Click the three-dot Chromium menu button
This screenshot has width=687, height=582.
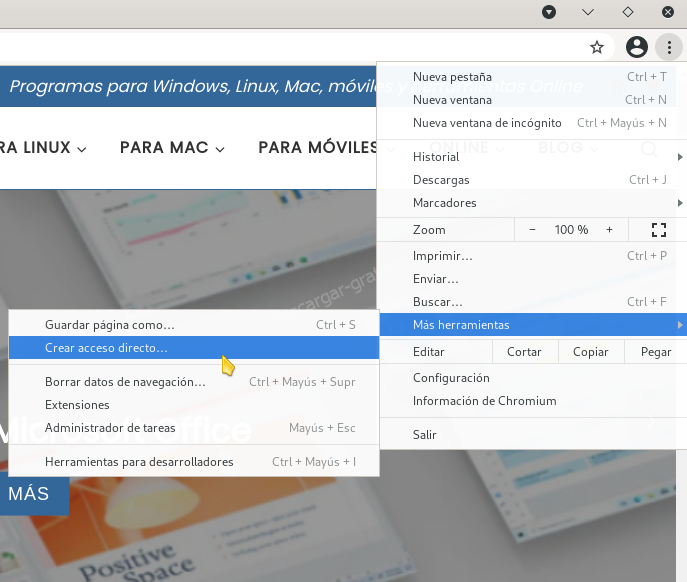point(669,47)
